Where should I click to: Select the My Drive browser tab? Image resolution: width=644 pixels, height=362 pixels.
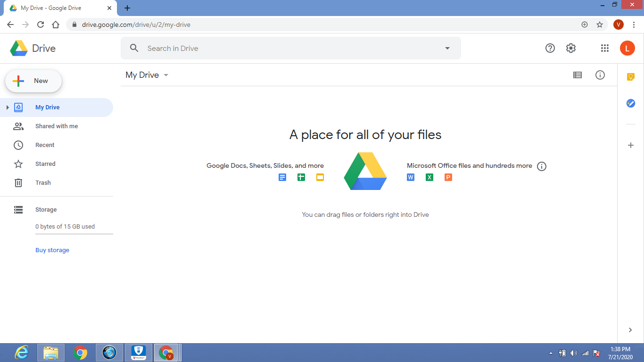59,8
